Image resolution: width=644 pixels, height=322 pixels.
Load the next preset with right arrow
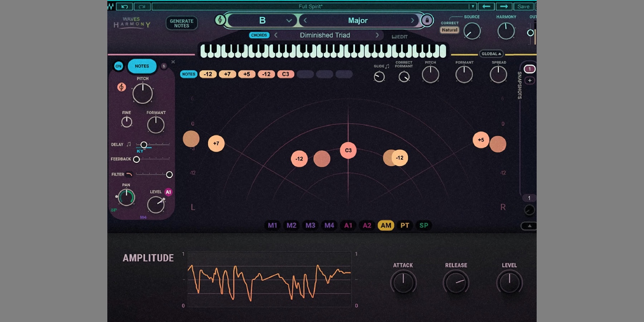click(504, 6)
